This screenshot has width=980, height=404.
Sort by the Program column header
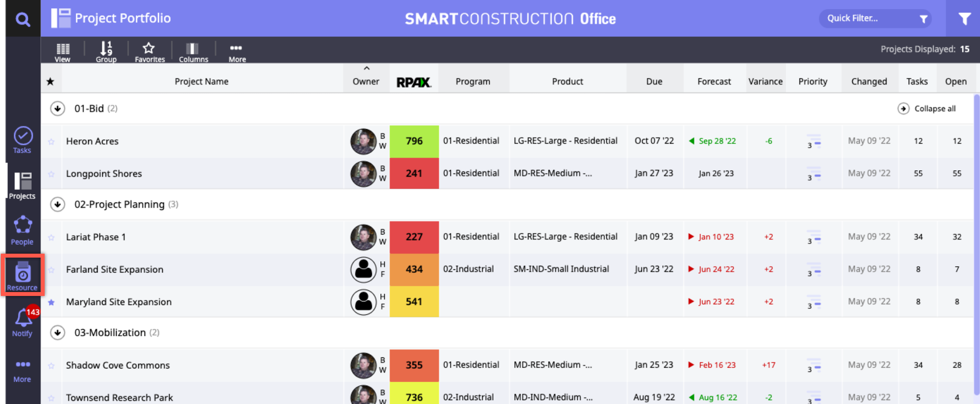pos(473,81)
